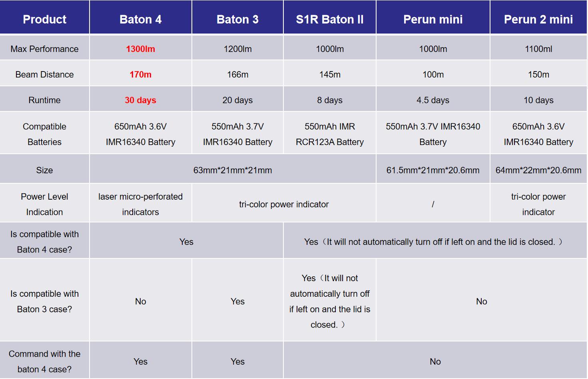Click the Baton 3 column header
The height and width of the screenshot is (379, 588).
pyautogui.click(x=237, y=19)
